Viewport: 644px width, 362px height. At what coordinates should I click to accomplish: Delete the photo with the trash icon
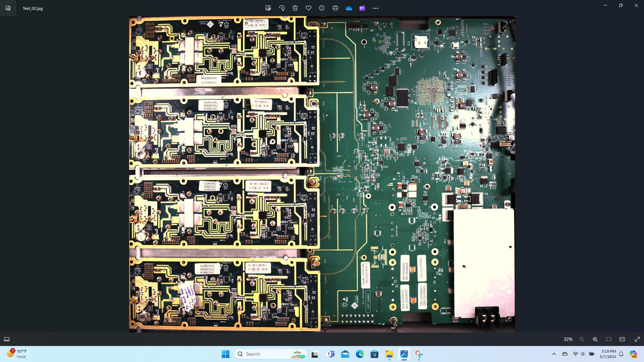tap(295, 8)
